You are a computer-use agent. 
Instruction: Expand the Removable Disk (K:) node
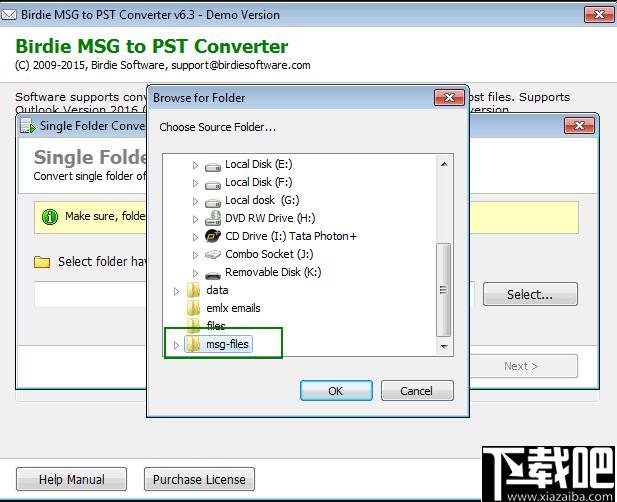point(195,273)
